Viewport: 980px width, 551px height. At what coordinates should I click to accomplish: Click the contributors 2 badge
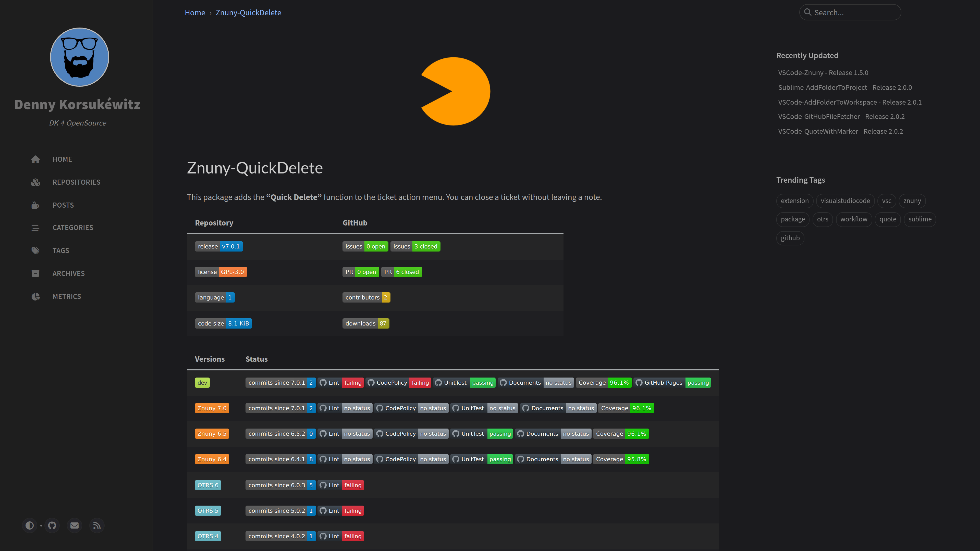pyautogui.click(x=366, y=297)
